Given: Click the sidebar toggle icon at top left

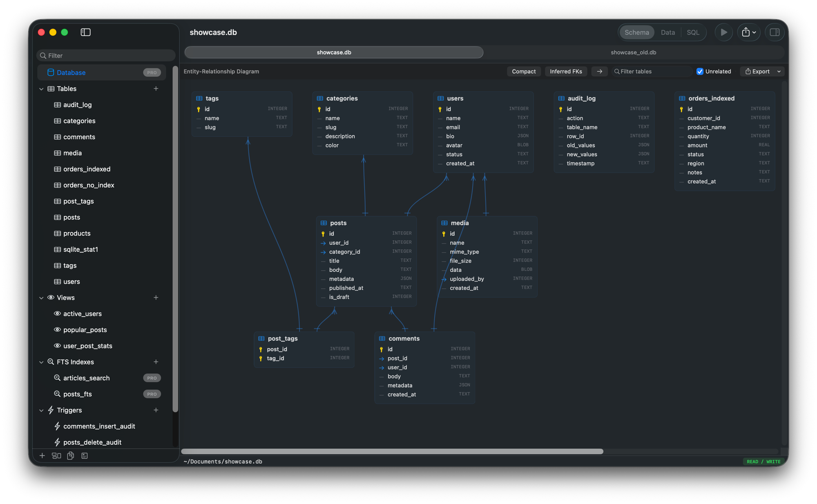Looking at the screenshot, I should pyautogui.click(x=85, y=32).
